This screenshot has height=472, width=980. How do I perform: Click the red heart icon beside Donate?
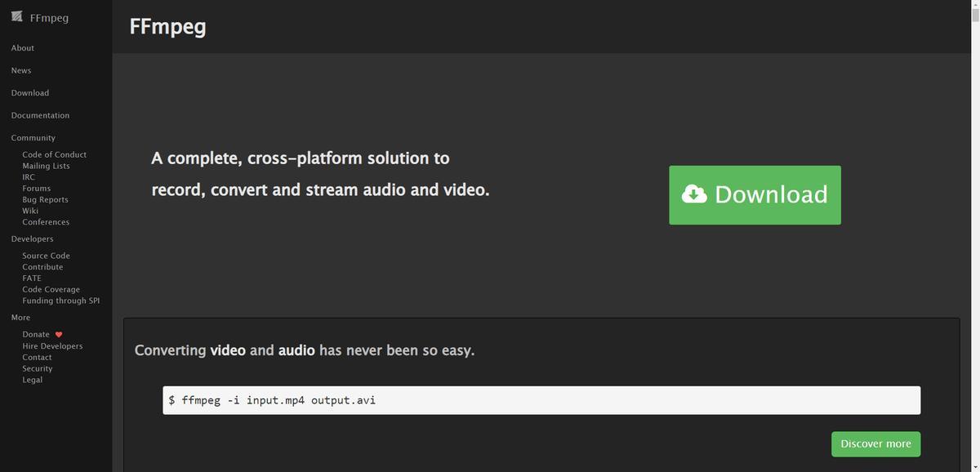pyautogui.click(x=59, y=335)
